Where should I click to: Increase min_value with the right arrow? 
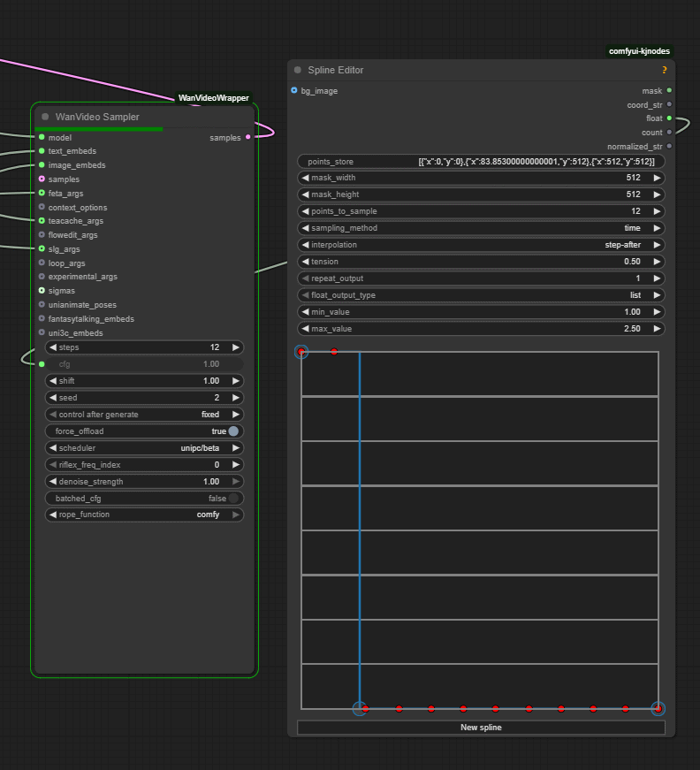coord(657,312)
